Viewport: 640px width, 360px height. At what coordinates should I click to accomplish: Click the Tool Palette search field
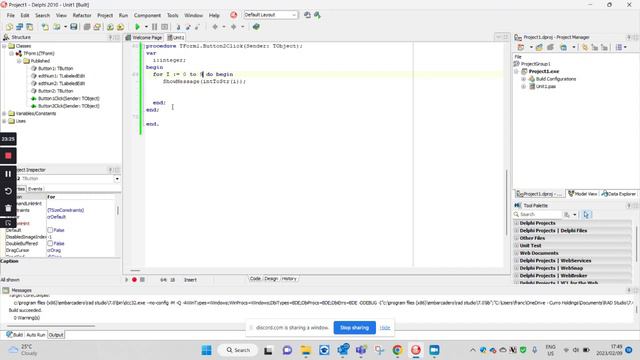[x=538, y=215]
